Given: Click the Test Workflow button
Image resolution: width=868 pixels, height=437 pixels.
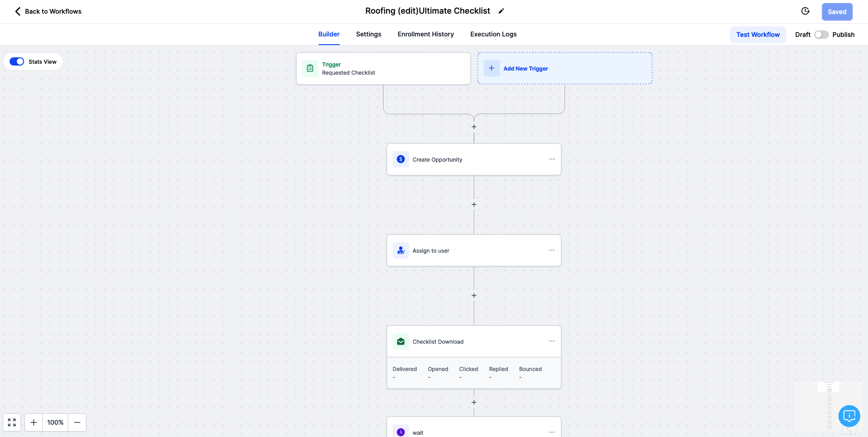Looking at the screenshot, I should [758, 35].
